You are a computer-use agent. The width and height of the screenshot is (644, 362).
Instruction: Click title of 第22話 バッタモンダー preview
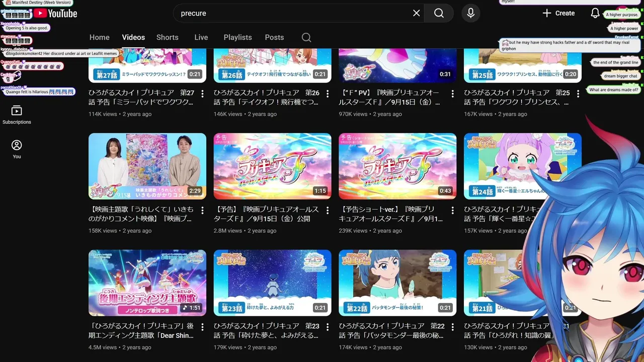click(391, 331)
